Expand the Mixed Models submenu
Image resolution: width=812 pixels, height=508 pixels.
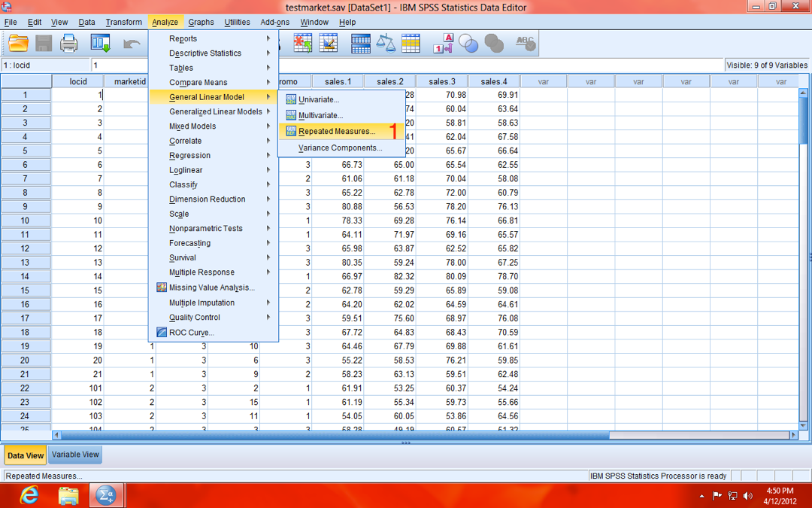(213, 126)
